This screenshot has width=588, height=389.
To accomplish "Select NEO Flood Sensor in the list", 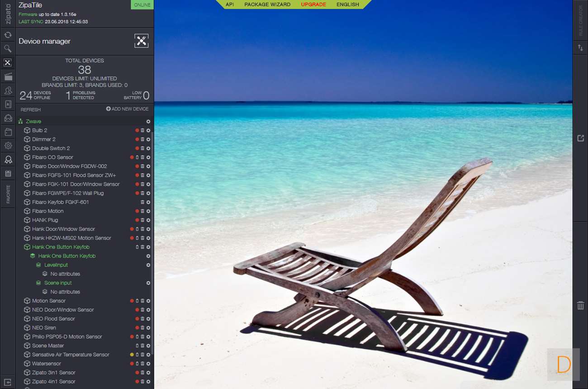I will [x=53, y=319].
